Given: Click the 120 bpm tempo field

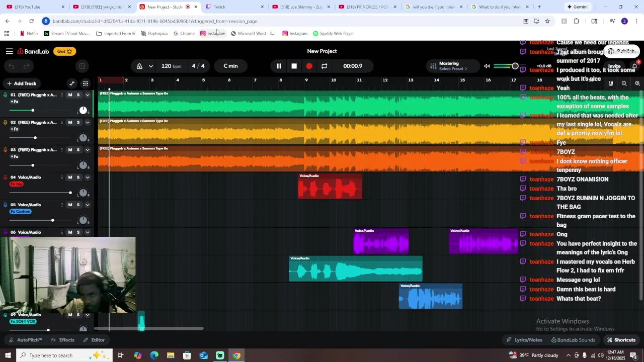Looking at the screenshot, I should (x=171, y=66).
